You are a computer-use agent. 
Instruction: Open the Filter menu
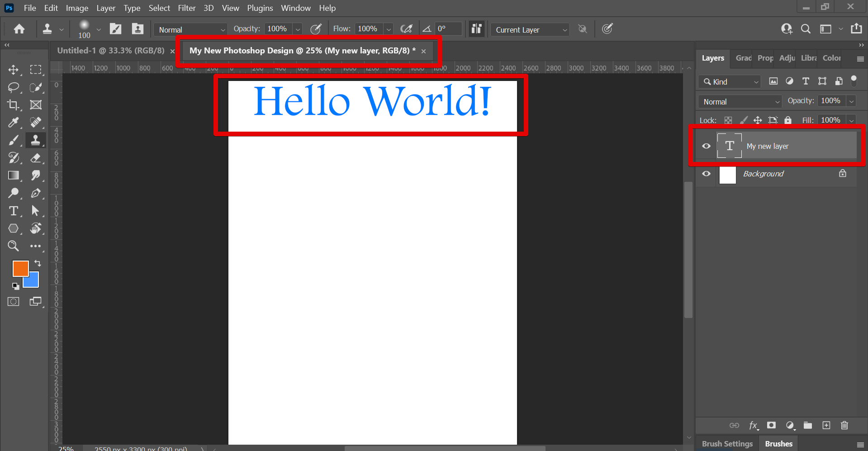pos(186,8)
